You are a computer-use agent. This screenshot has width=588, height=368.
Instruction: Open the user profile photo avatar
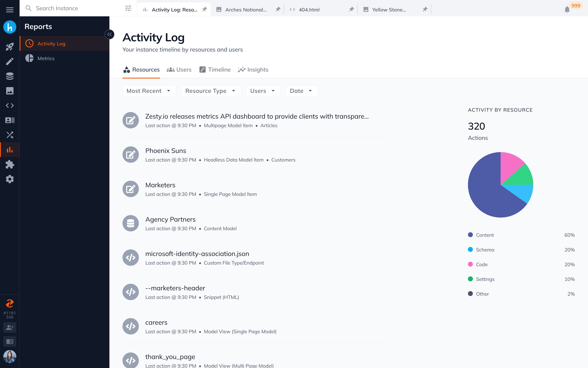point(10,357)
